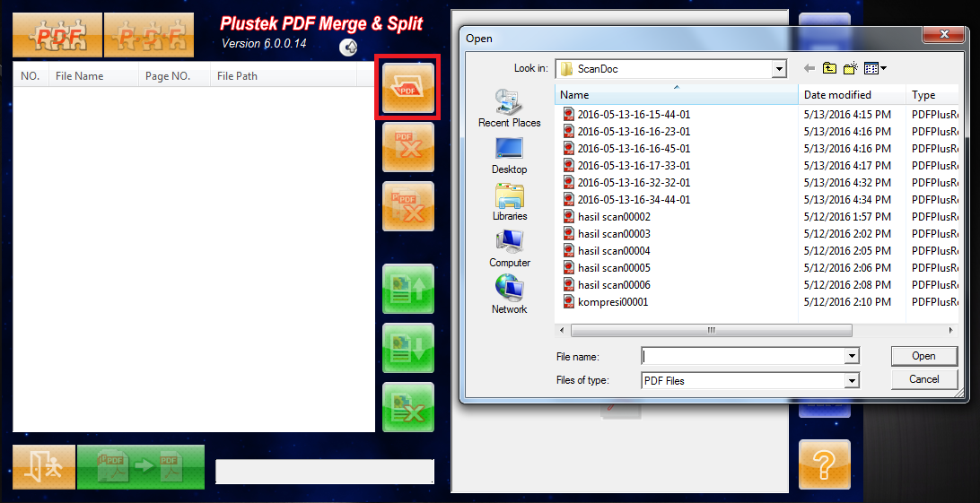This screenshot has height=503, width=980.
Task: Create a new folder in Open dialog
Action: 850,68
